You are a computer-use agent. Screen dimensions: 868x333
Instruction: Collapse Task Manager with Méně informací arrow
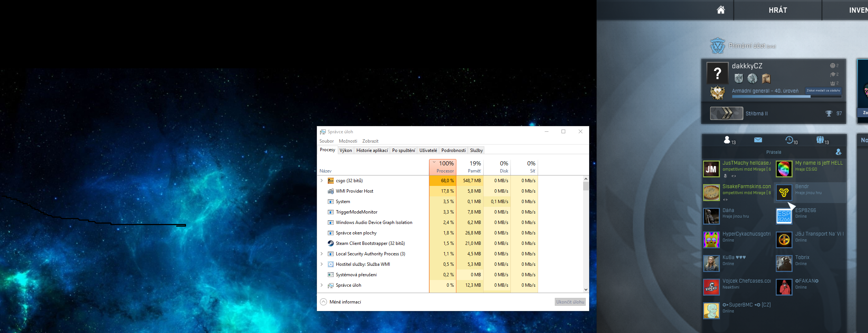[323, 302]
